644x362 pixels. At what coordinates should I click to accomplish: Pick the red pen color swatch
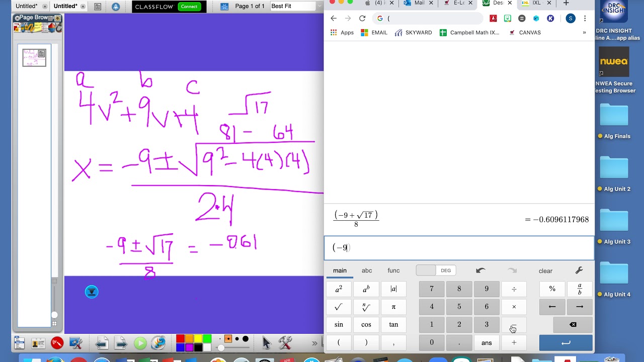(180, 339)
